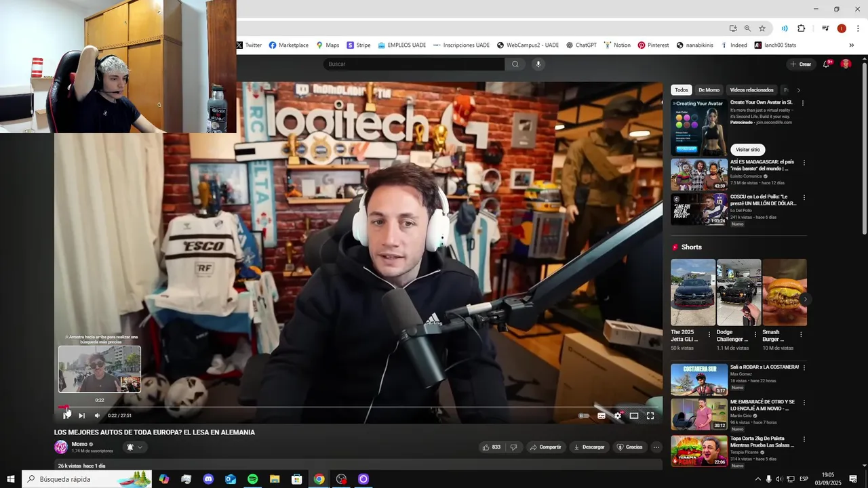
Task: Switch to theater mode
Action: coord(634,415)
